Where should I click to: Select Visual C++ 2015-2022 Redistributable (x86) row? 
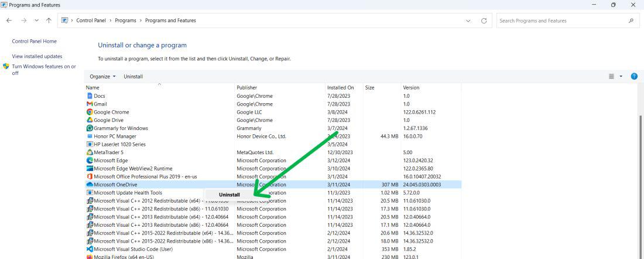tap(273, 241)
